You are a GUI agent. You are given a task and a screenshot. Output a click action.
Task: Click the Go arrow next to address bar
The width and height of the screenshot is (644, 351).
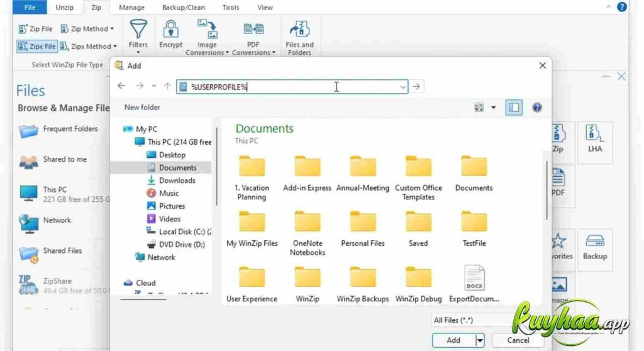416,87
